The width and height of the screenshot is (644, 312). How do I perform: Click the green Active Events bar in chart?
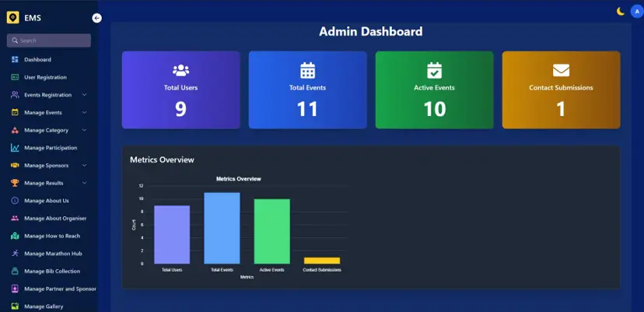(272, 231)
